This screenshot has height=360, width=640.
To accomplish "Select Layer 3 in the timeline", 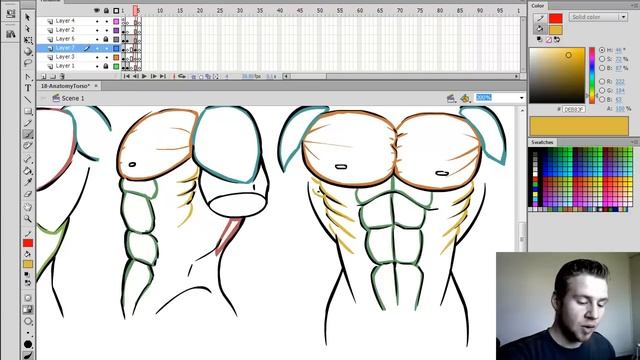I will coord(65,57).
